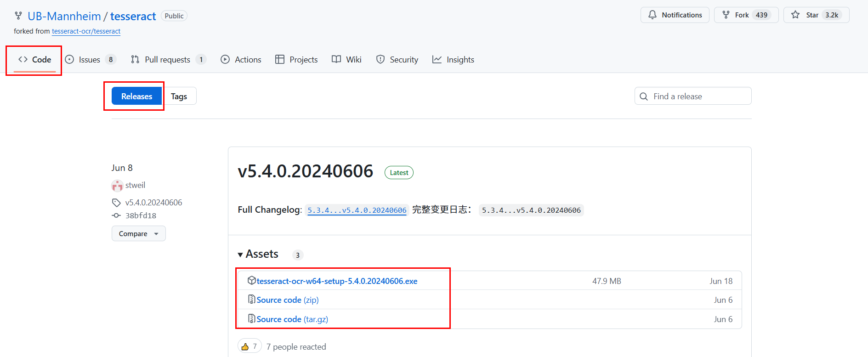The height and width of the screenshot is (357, 868).
Task: Star the tesseract repository
Action: 816,15
